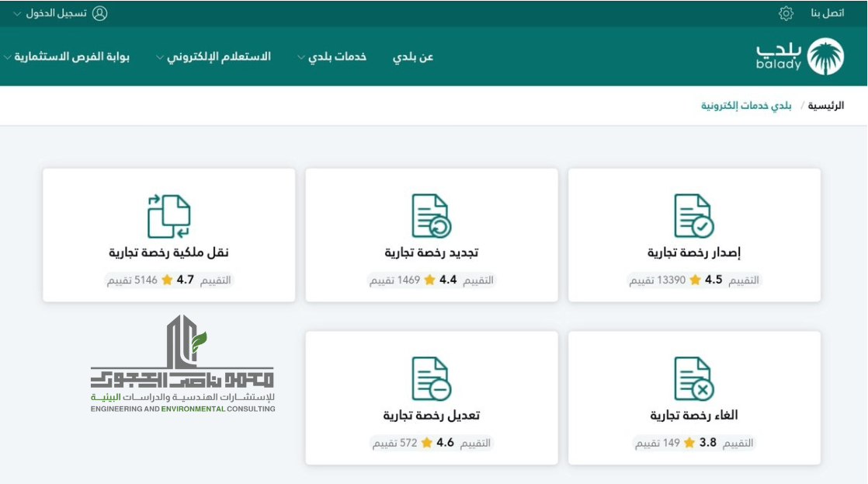The image size is (868, 484).
Task: Open the settings gear icon
Action: click(x=786, y=13)
